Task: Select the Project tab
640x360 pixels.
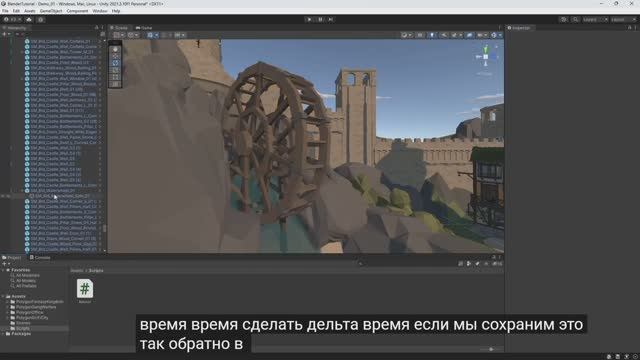Action: [12, 258]
